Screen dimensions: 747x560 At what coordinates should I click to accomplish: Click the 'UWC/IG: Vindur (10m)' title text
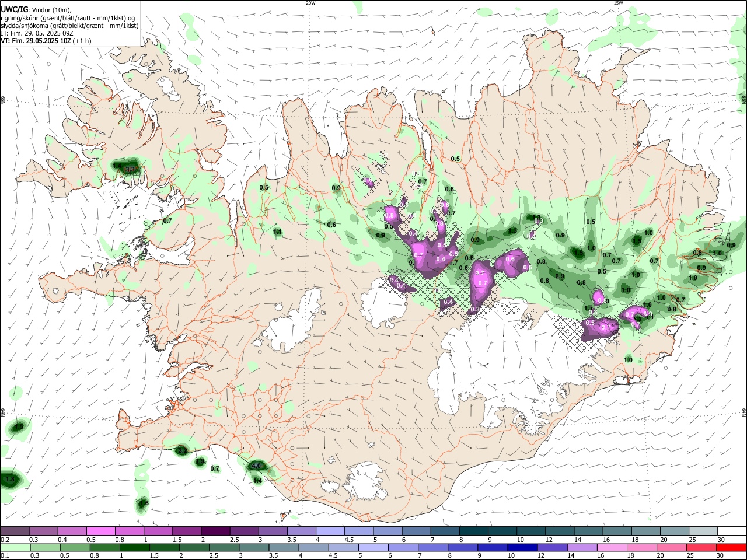point(36,10)
